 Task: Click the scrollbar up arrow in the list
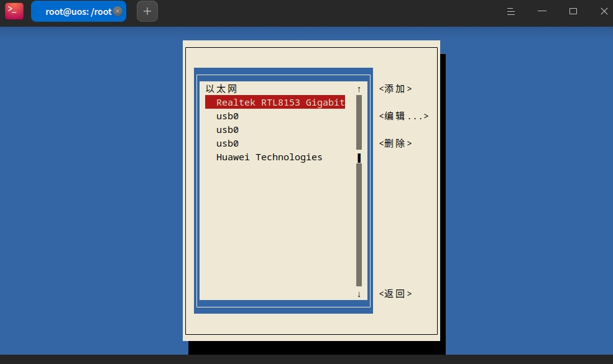pos(359,88)
